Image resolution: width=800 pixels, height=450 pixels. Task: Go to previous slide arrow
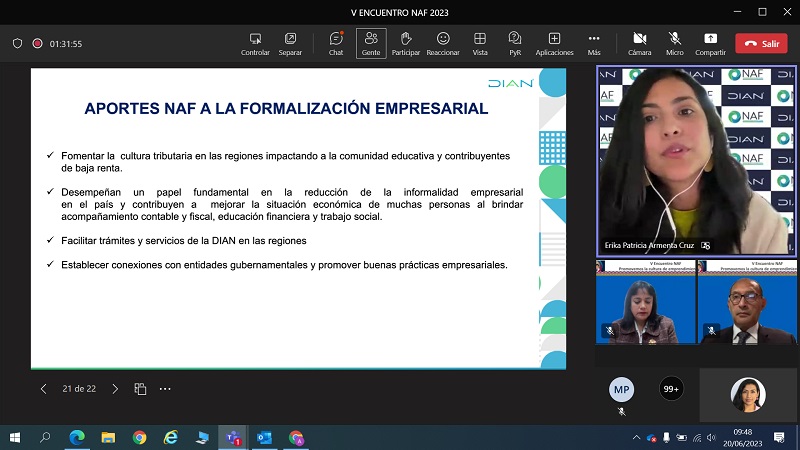coord(43,389)
